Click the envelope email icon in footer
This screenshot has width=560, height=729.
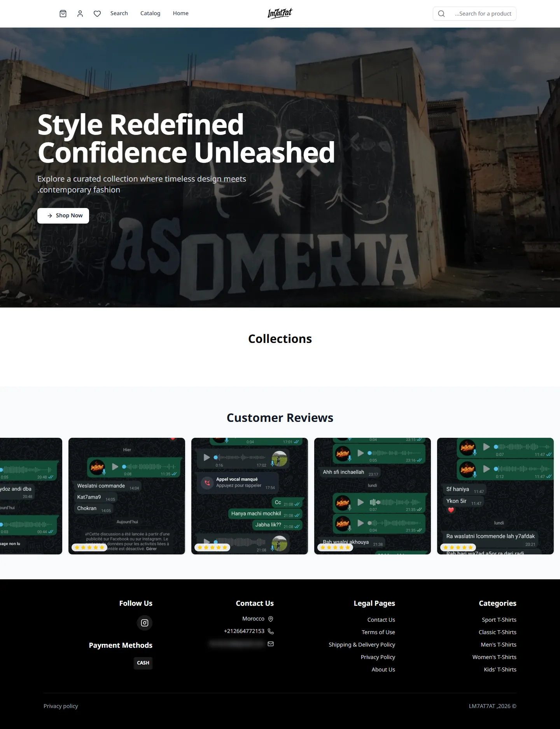coord(271,644)
